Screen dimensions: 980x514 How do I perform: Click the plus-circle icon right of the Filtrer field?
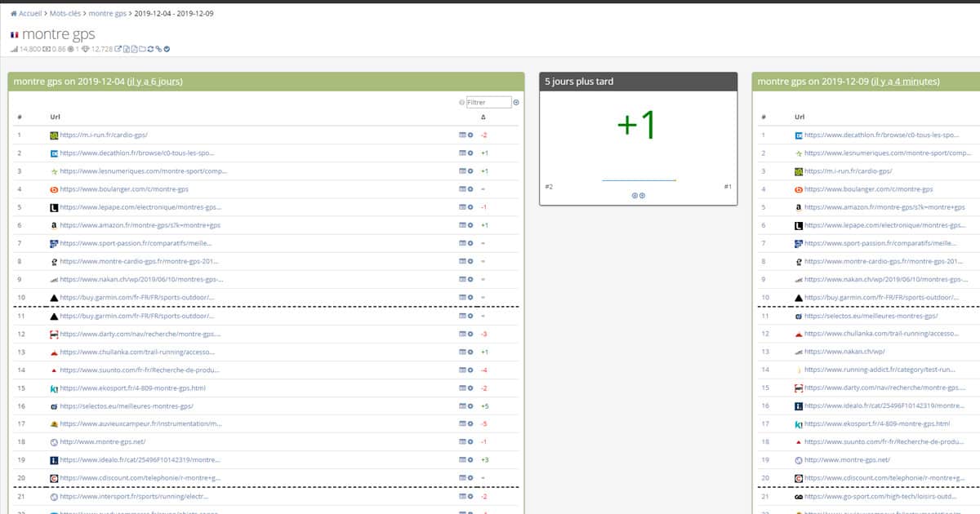[x=516, y=102]
